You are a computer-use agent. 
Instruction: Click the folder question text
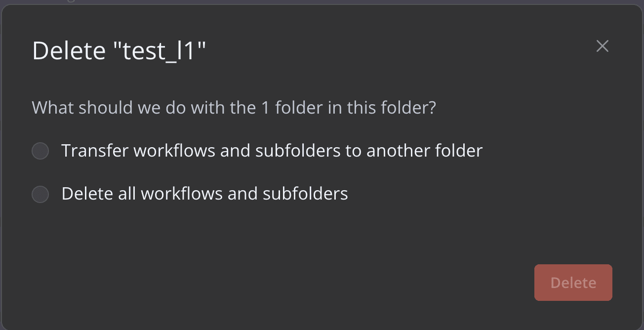234,107
